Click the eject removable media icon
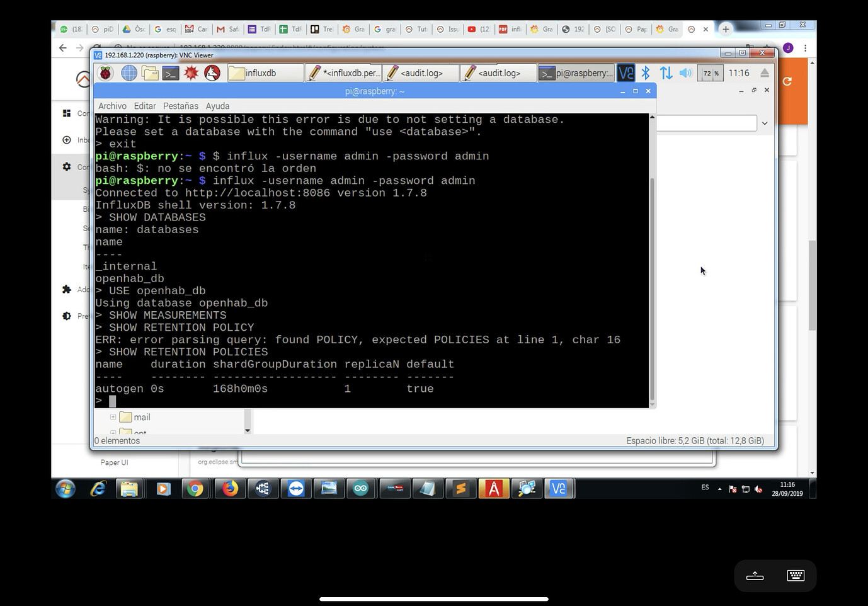 [765, 73]
